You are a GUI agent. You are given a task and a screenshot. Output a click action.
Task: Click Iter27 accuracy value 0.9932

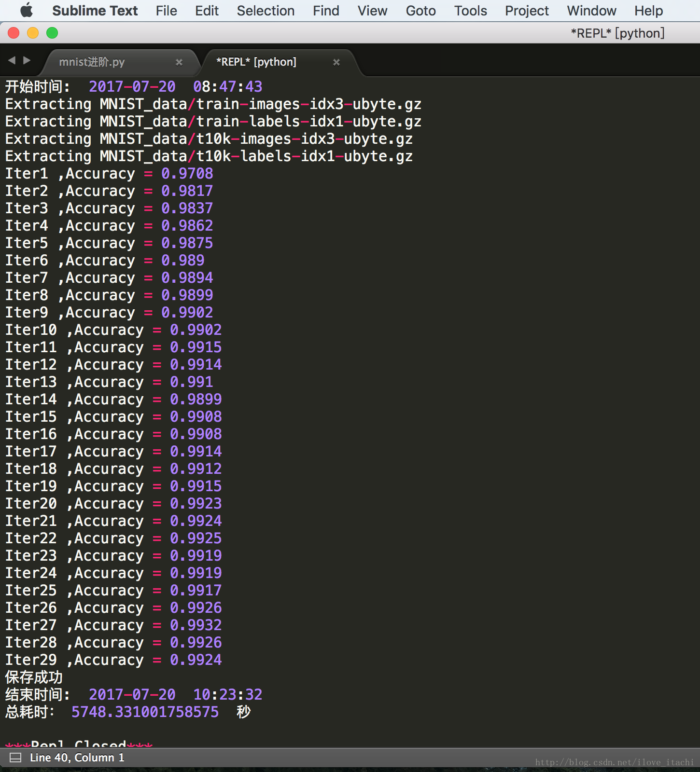196,625
